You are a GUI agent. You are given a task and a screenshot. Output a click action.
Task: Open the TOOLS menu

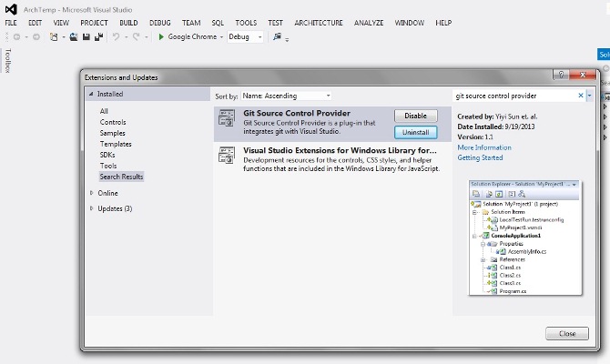click(246, 23)
